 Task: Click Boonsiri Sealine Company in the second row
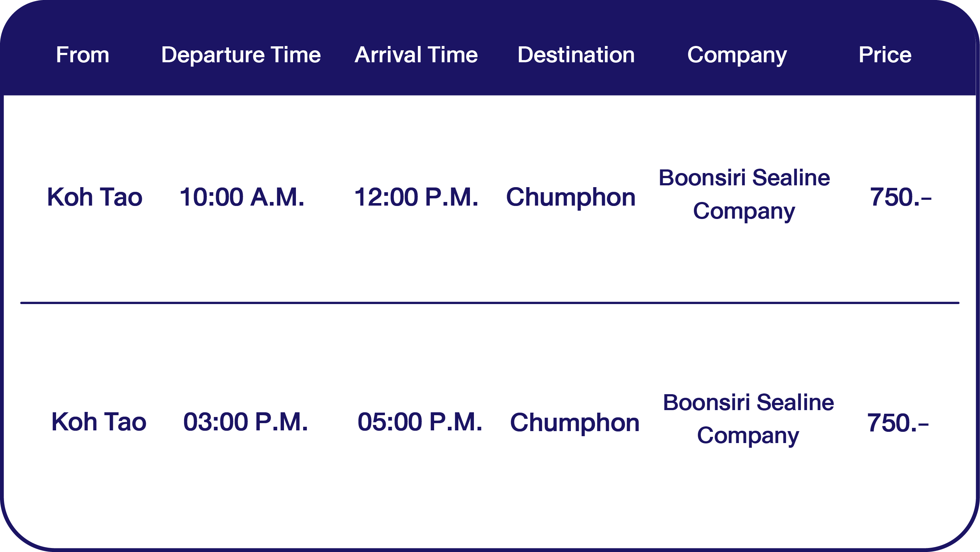[748, 419]
